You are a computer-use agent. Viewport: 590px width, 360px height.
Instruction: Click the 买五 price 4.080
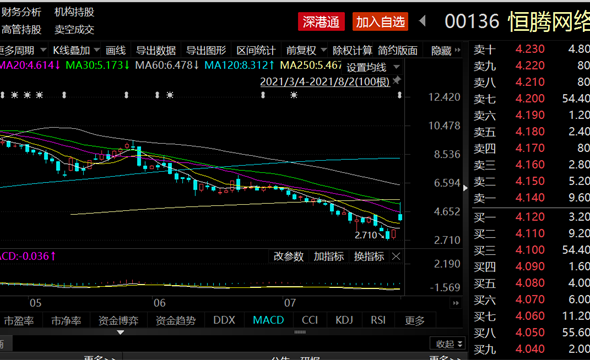(530, 283)
